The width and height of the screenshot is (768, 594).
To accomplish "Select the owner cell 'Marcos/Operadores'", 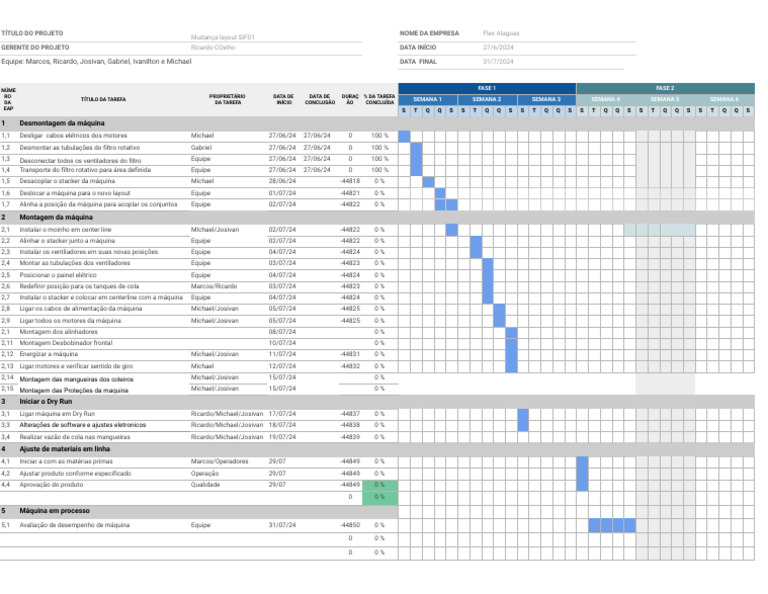I will point(219,462).
